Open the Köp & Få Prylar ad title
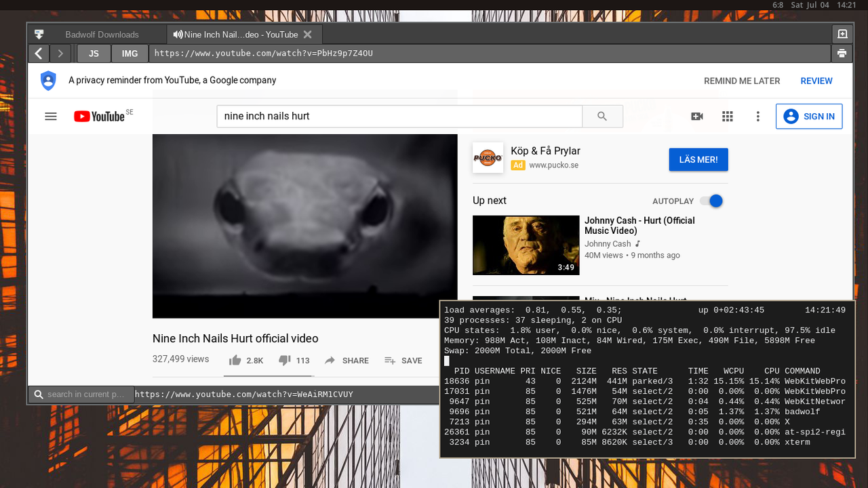This screenshot has height=488, width=868. coord(545,151)
